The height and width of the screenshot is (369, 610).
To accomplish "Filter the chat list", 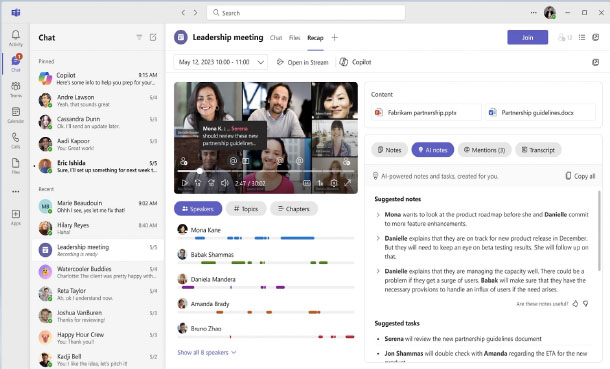I will point(139,37).
